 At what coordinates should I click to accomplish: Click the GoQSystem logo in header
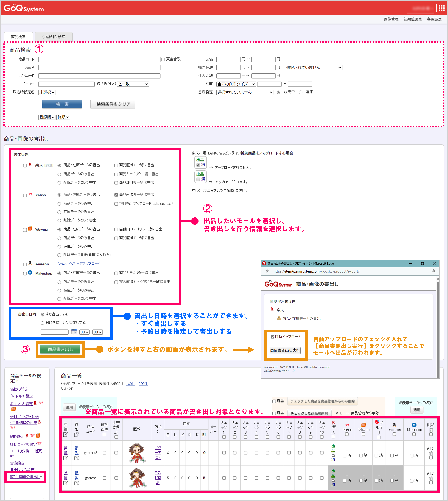pos(24,8)
